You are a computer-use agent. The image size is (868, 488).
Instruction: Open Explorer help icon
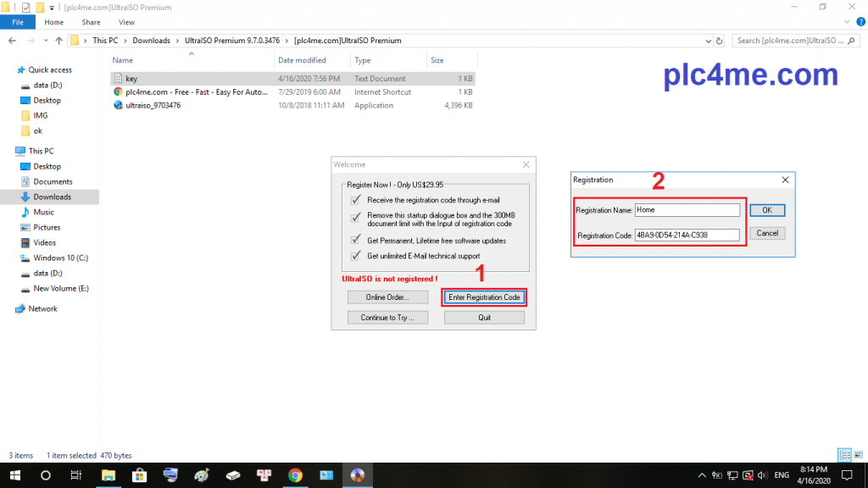pyautogui.click(x=861, y=22)
